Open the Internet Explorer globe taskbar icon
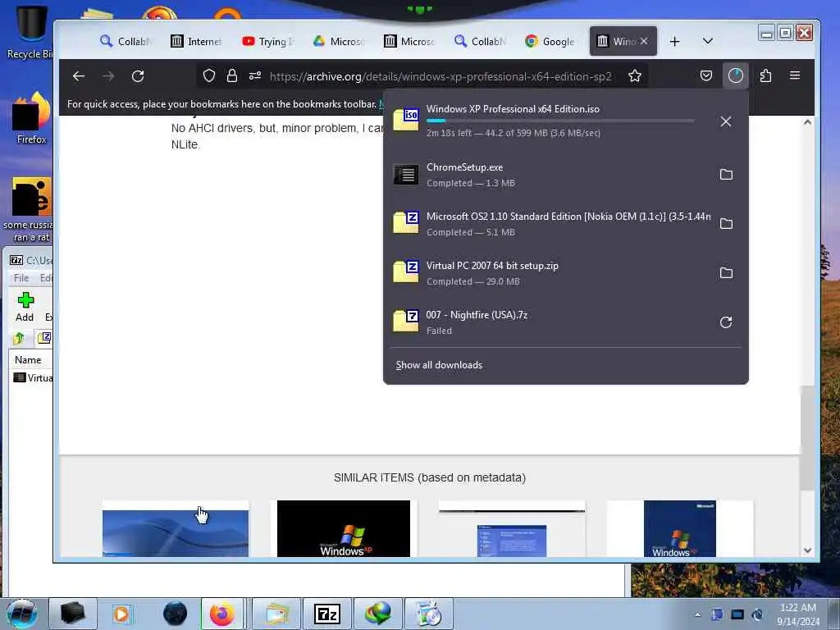840x630 pixels. pos(377,614)
